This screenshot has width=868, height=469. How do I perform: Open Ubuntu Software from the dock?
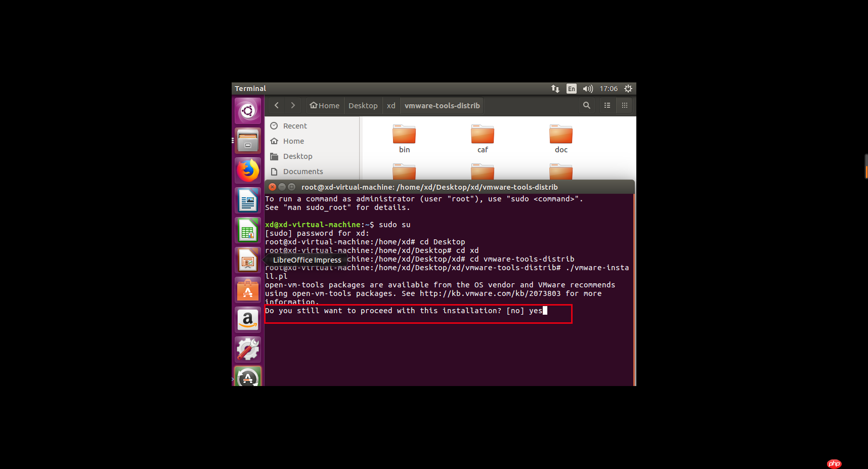coord(247,290)
